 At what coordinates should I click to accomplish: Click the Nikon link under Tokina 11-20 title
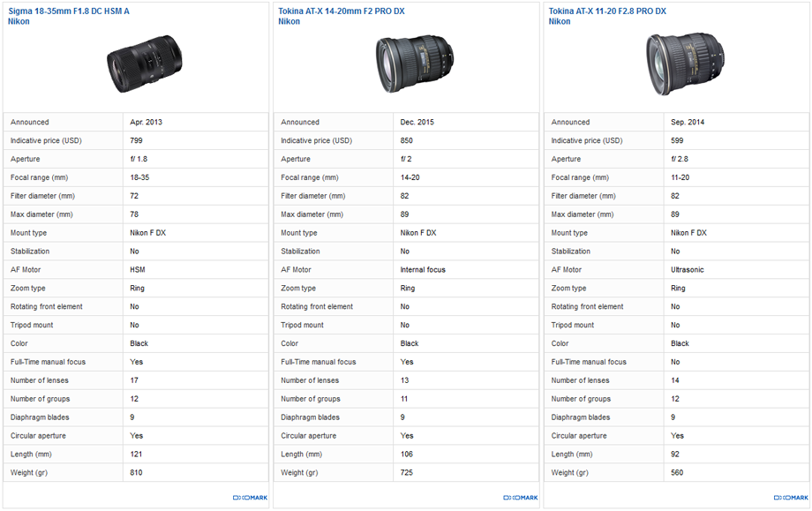click(560, 21)
